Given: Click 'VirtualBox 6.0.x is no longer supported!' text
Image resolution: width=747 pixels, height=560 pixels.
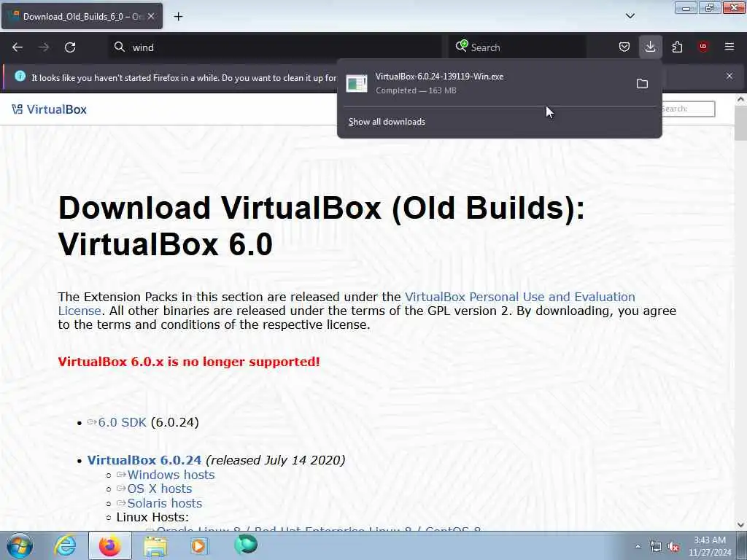Looking at the screenshot, I should [x=189, y=362].
